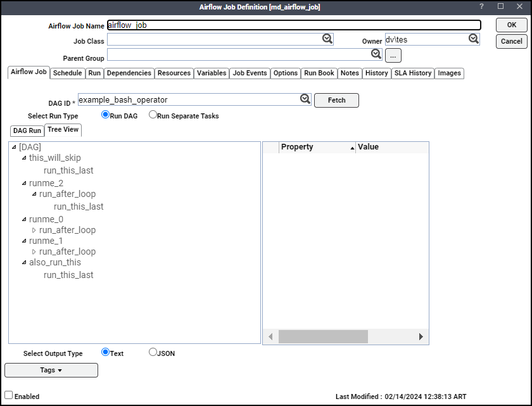
Task: Click the Cancel button
Action: (512, 41)
